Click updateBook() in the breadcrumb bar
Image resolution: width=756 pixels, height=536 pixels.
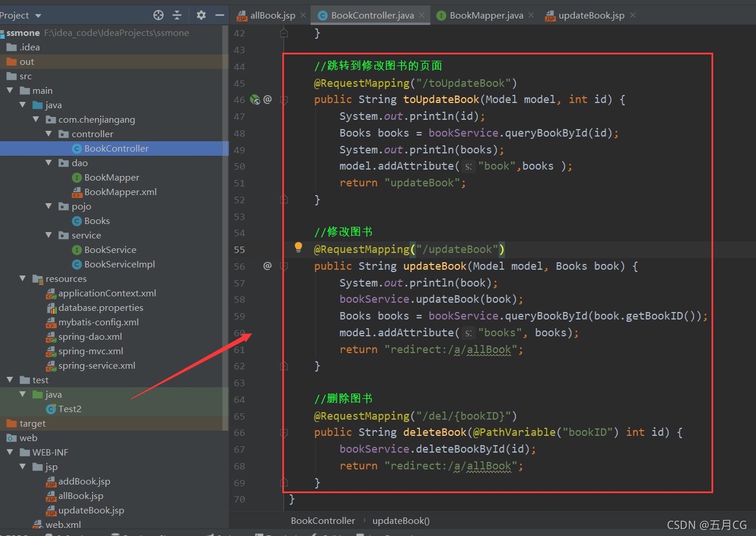[401, 520]
